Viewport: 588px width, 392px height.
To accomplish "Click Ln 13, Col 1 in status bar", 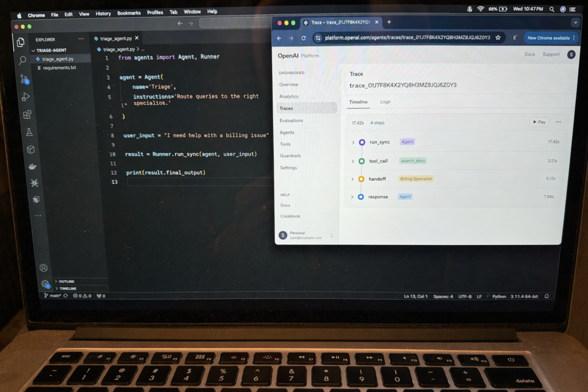I will 416,296.
